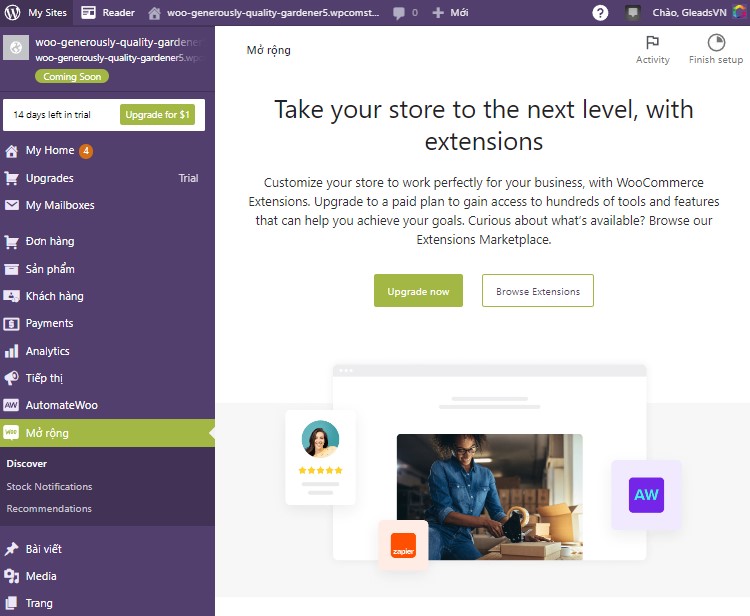This screenshot has width=750, height=616.
Task: Go to Analytics in sidebar
Action: tap(48, 351)
